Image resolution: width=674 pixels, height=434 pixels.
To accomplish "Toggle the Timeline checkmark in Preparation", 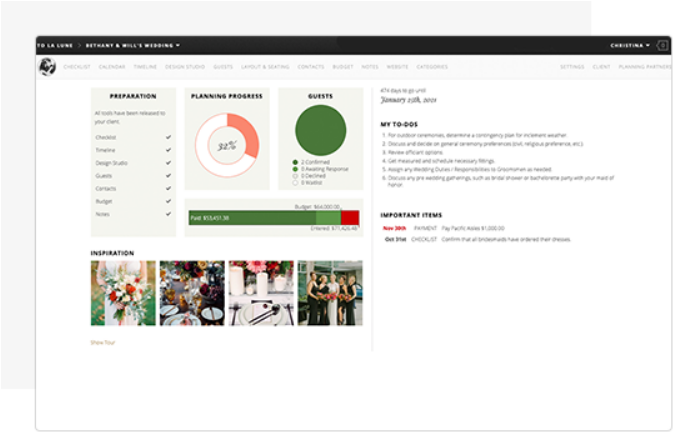I will click(x=168, y=150).
